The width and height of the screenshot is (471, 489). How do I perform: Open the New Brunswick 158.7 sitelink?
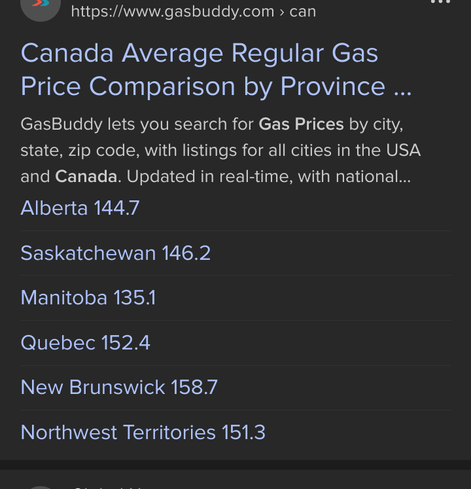tap(119, 387)
